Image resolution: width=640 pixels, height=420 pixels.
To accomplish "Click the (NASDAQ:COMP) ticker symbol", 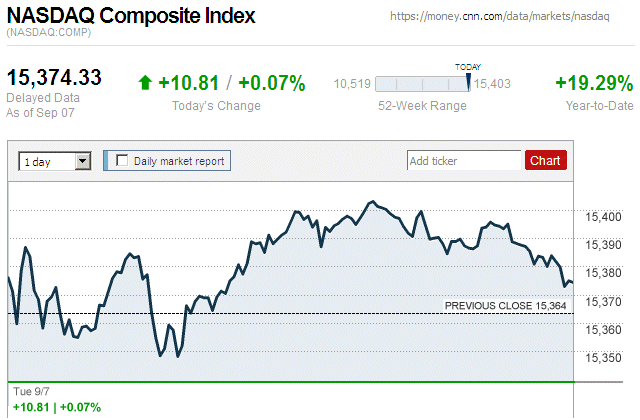I will click(48, 35).
